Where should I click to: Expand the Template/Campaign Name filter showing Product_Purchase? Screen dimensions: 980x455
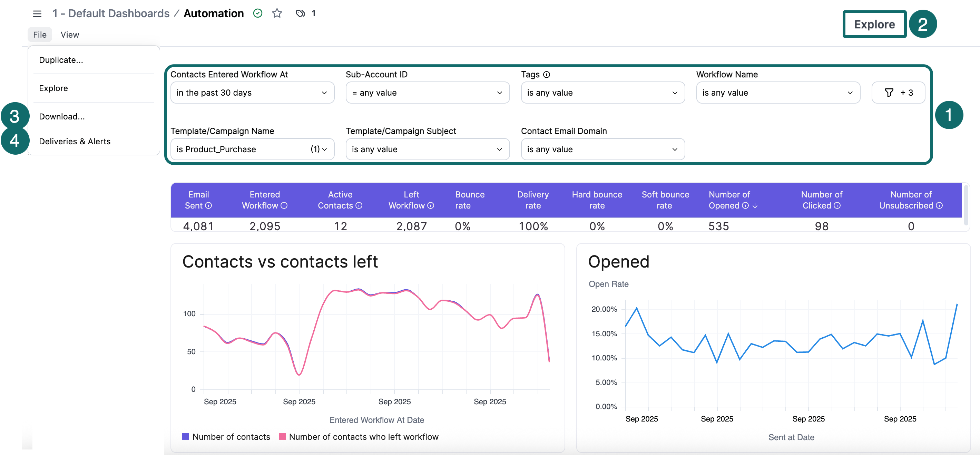tap(252, 149)
